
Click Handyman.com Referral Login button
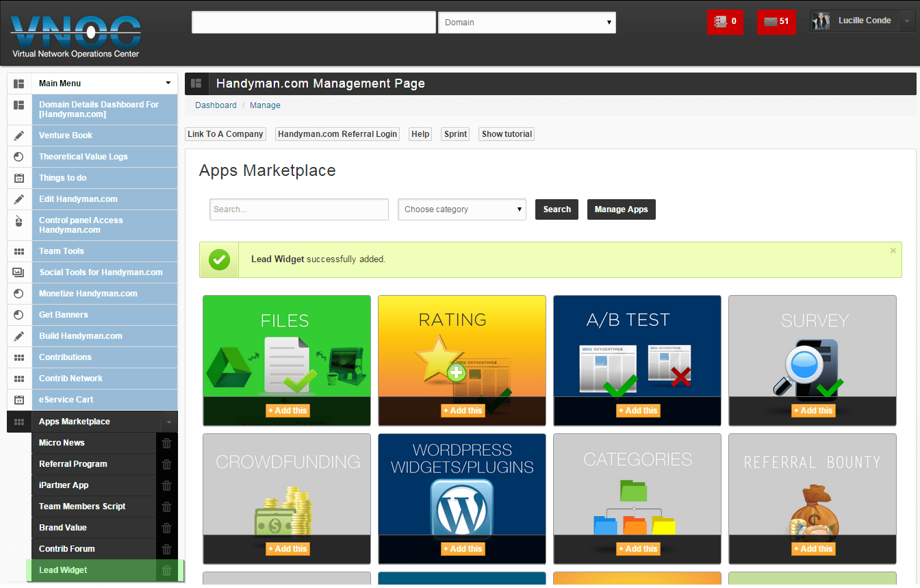pyautogui.click(x=337, y=134)
